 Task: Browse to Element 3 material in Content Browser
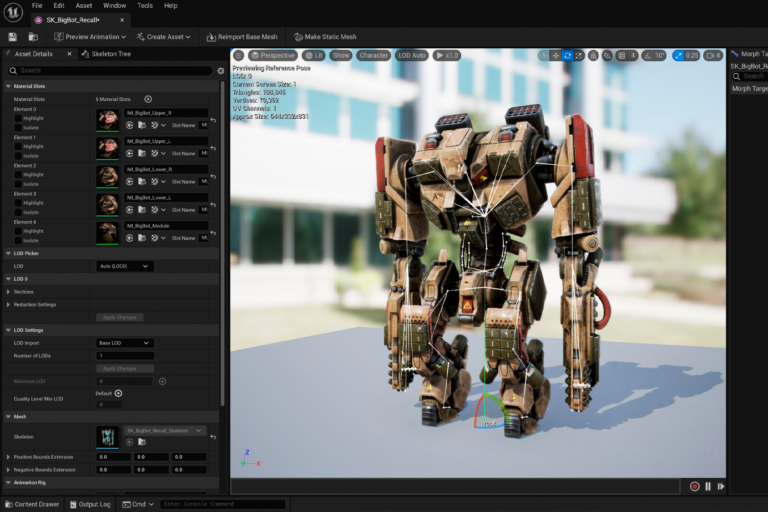[142, 210]
